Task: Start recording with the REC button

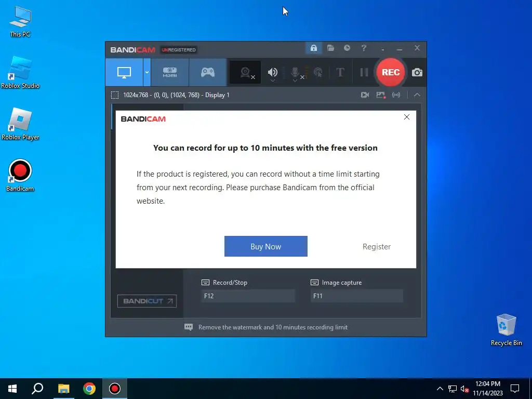Action: pyautogui.click(x=391, y=72)
